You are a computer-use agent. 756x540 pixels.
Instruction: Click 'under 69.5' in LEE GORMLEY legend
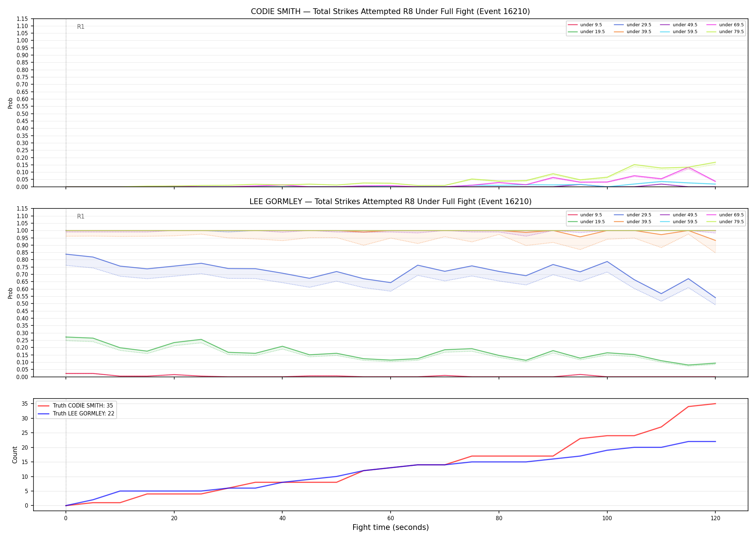pos(732,215)
